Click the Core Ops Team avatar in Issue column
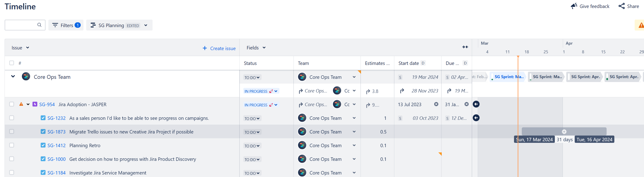This screenshot has width=644, height=177. tap(26, 76)
